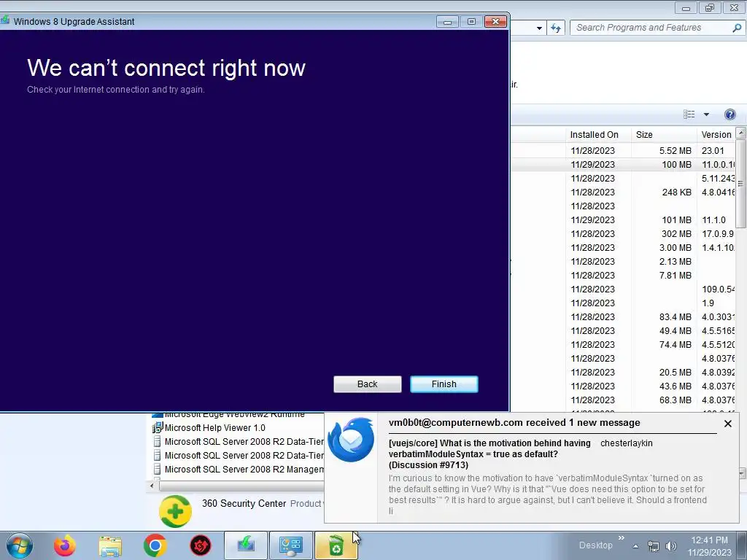747x560 pixels.
Task: Minimize the Windows 8 Upgrade Assistant window
Action: click(x=447, y=21)
